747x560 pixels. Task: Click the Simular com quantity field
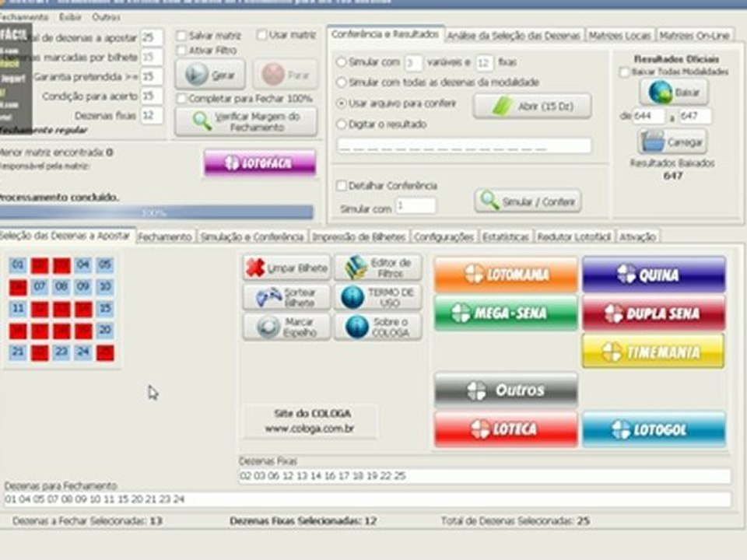pyautogui.click(x=415, y=205)
